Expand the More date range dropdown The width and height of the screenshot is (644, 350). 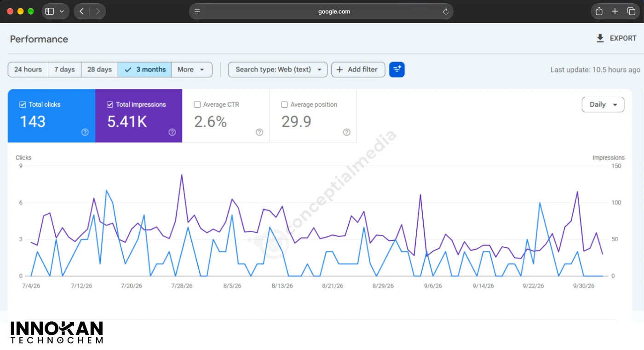click(x=191, y=70)
